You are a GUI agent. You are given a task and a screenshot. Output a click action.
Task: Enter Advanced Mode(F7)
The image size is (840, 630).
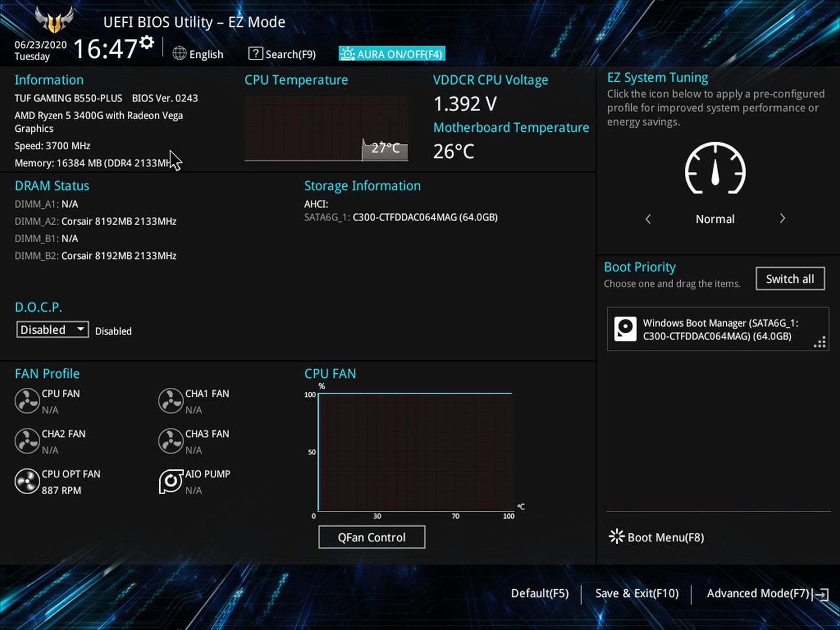758,593
